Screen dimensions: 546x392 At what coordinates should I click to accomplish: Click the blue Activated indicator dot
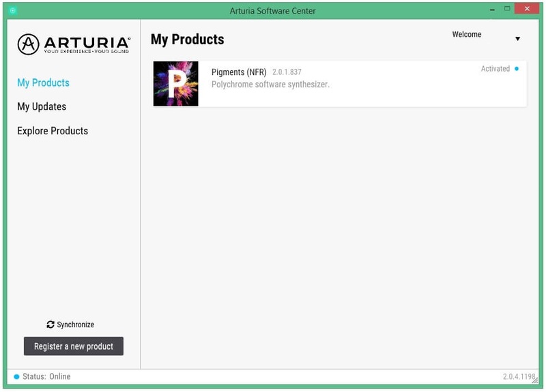pos(517,69)
